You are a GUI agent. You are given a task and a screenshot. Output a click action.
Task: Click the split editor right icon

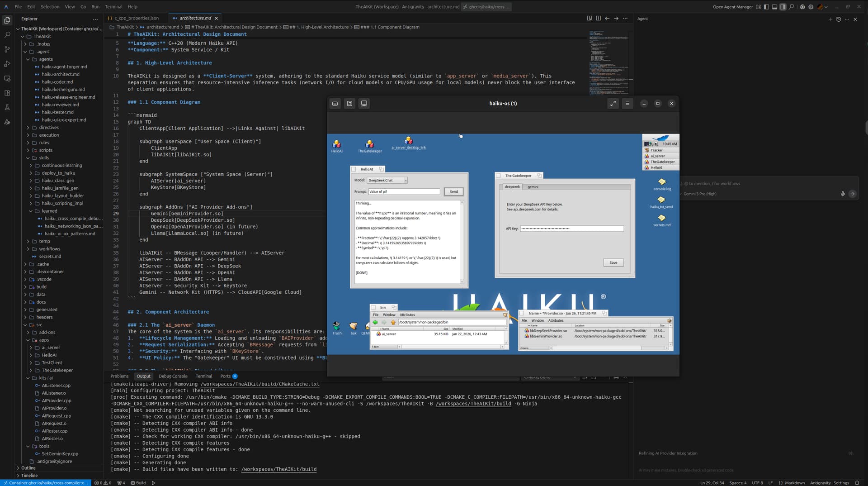598,19
